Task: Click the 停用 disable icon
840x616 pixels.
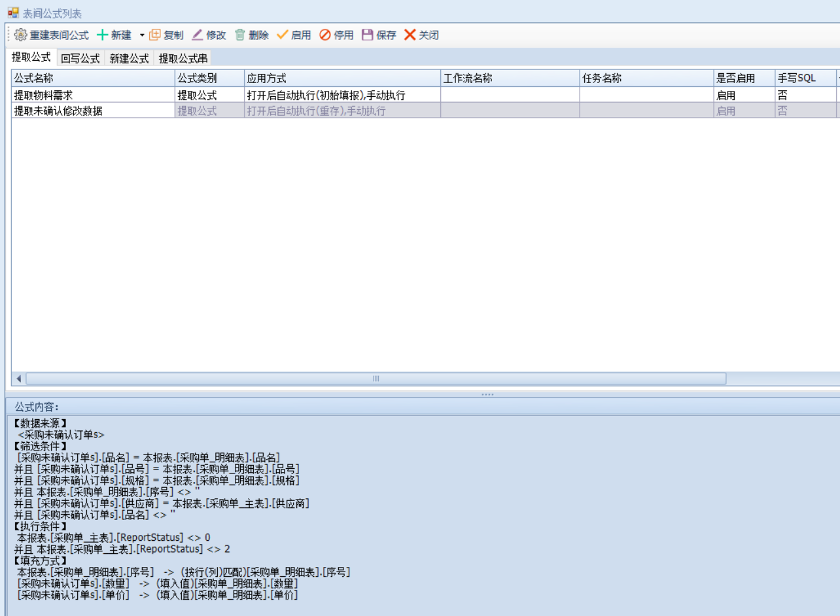Action: coord(325,35)
